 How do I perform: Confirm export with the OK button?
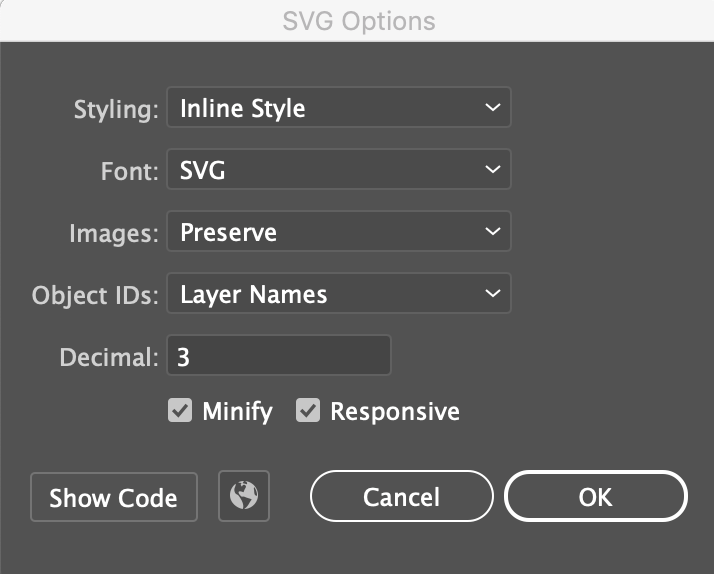point(595,497)
